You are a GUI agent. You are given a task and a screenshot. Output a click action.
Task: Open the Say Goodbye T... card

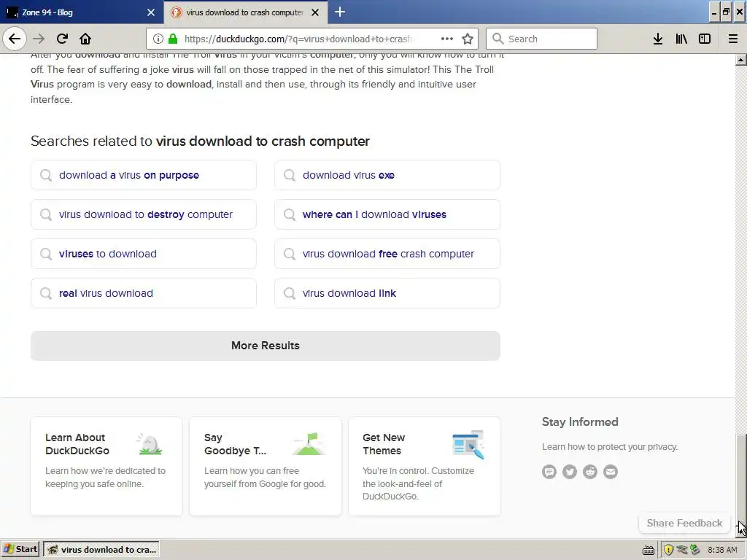coord(266,466)
